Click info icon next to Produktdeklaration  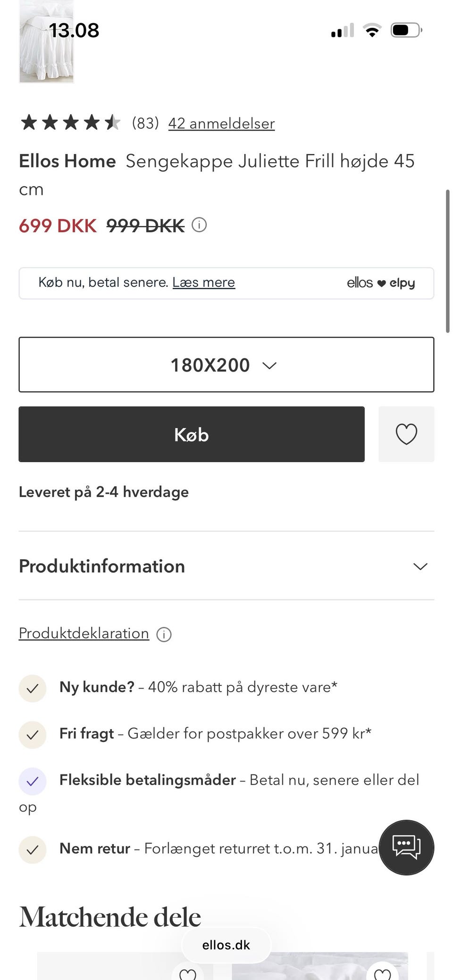point(164,634)
